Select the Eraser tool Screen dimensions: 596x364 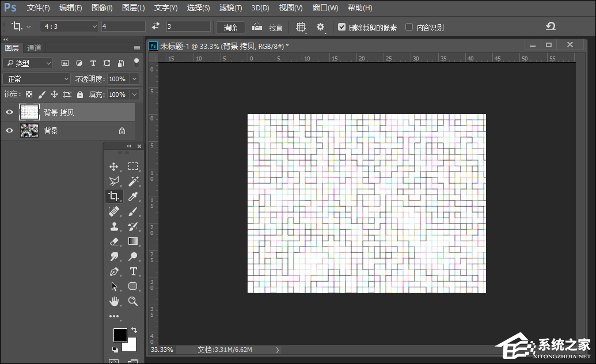[x=114, y=241]
